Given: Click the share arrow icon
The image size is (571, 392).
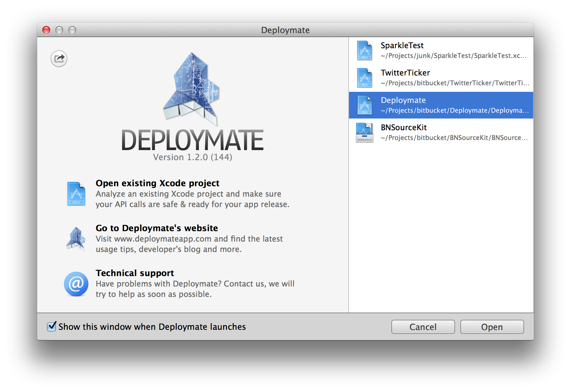Looking at the screenshot, I should point(59,59).
